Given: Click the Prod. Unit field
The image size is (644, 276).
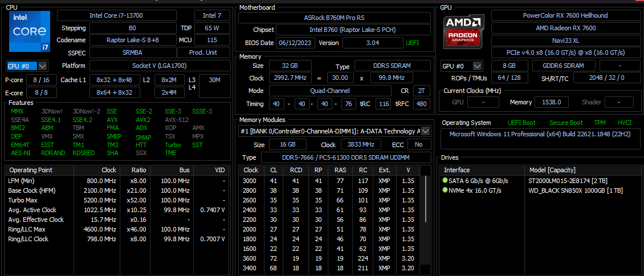Looking at the screenshot, I should click(203, 52).
